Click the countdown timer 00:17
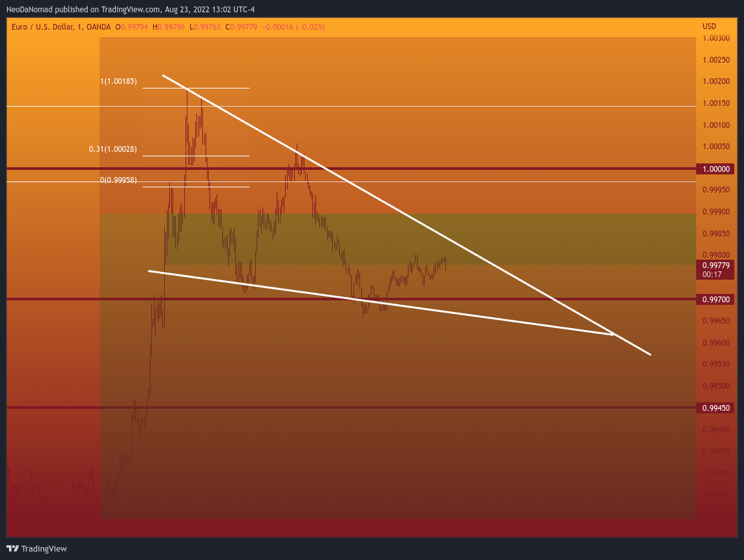The height and width of the screenshot is (560, 744). (x=712, y=275)
